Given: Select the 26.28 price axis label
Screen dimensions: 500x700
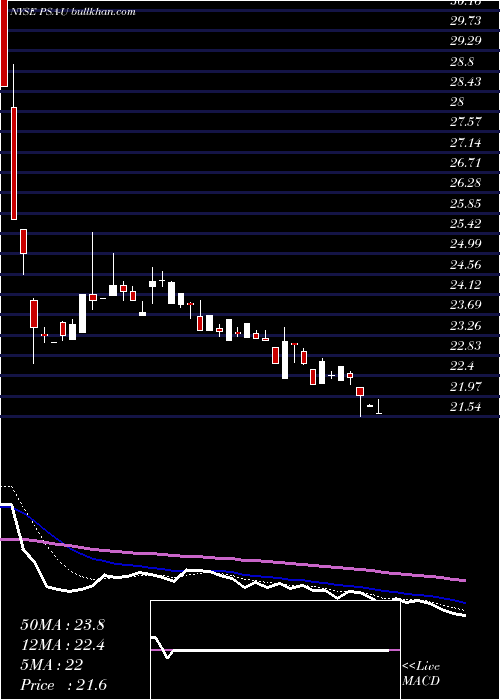Looking at the screenshot, I should click(466, 183).
